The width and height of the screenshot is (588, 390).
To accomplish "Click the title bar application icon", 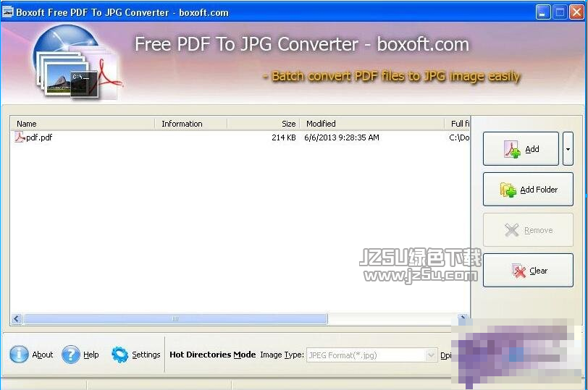I will 7,12.
